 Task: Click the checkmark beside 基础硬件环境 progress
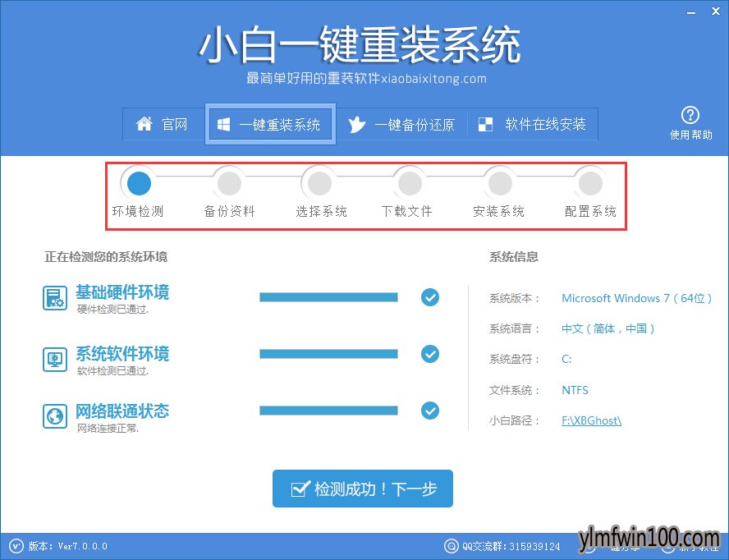pyautogui.click(x=430, y=297)
